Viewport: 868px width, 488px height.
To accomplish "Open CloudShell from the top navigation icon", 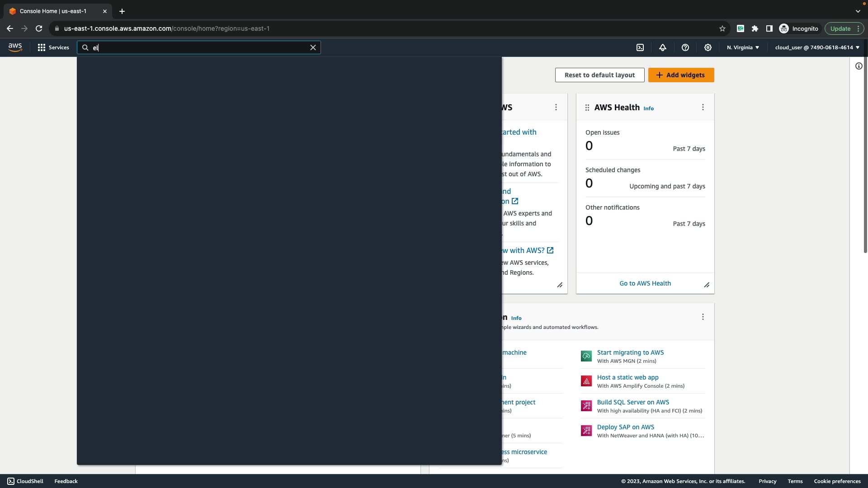I will click(640, 47).
